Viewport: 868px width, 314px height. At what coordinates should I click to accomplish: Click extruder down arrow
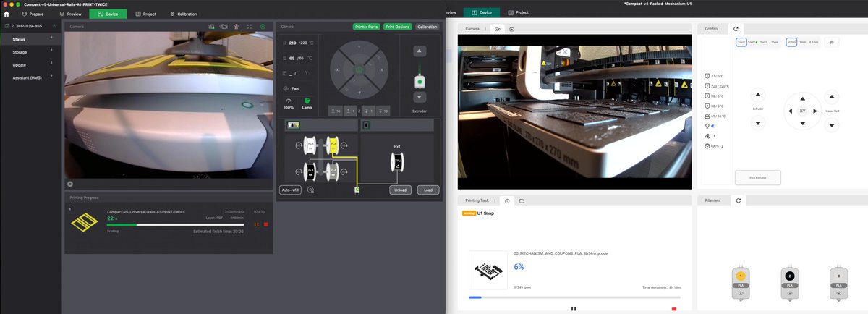click(x=419, y=96)
